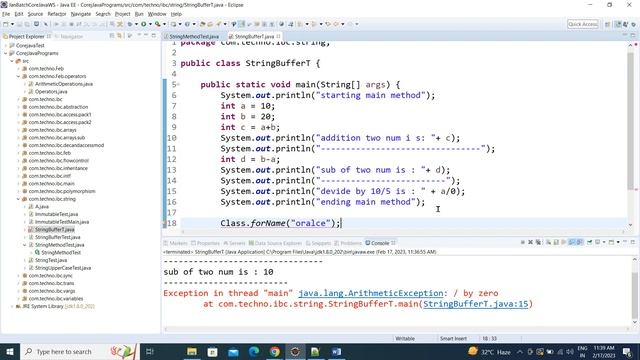Switch to the Markers tab

point(176,243)
